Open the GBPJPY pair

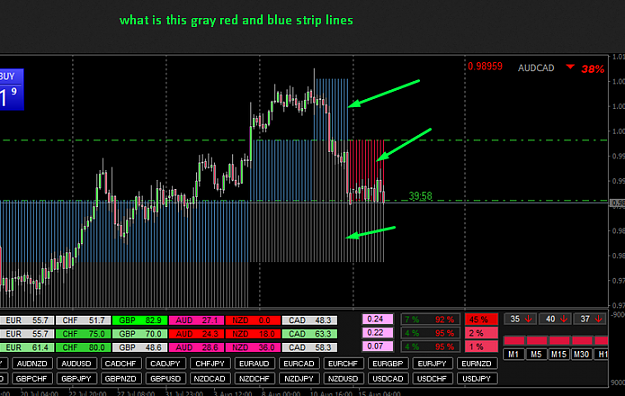pyautogui.click(x=77, y=378)
